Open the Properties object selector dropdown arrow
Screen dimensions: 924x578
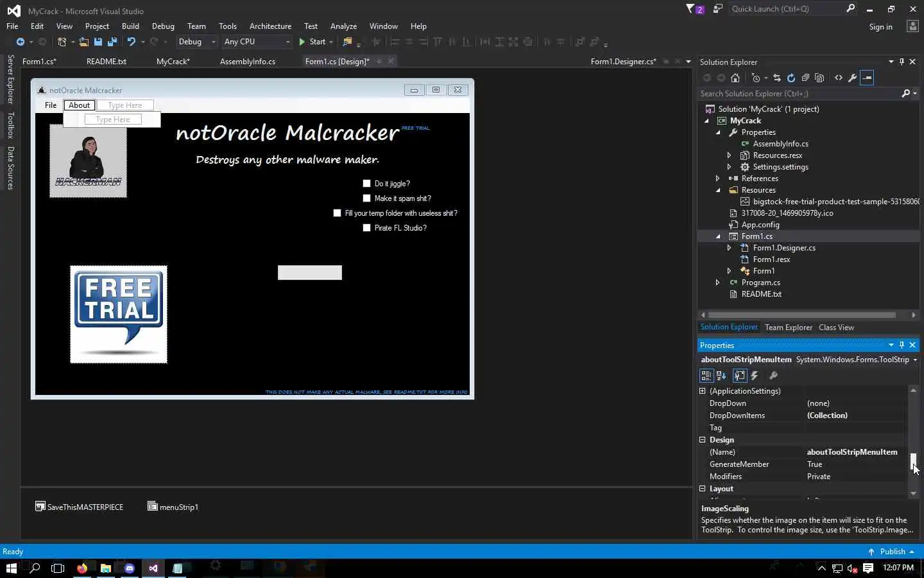915,360
